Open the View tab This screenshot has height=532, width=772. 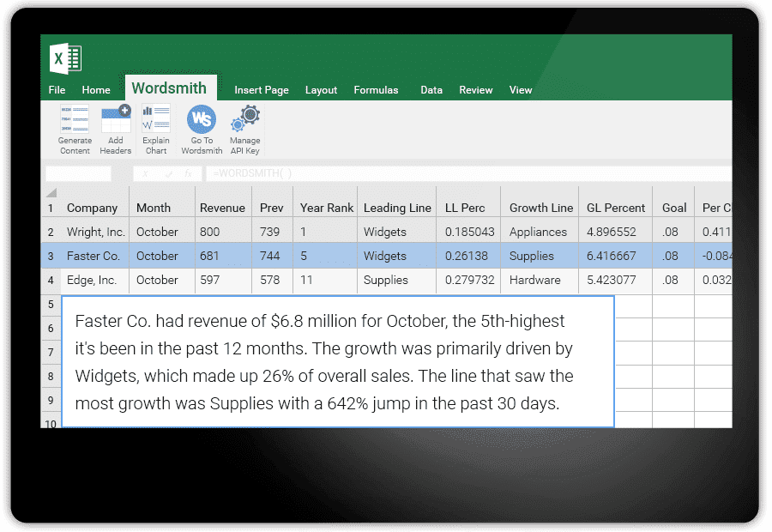(x=521, y=90)
